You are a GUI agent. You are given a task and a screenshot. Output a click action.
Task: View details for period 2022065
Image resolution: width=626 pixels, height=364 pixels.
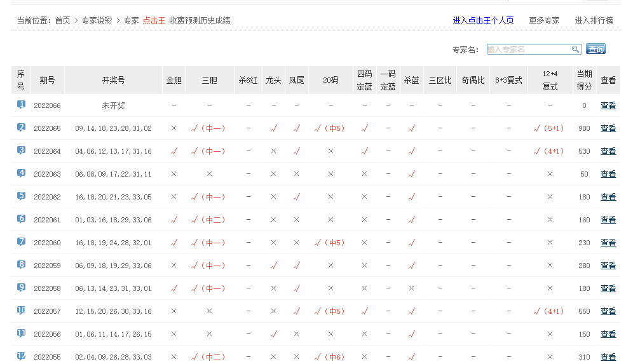(608, 128)
